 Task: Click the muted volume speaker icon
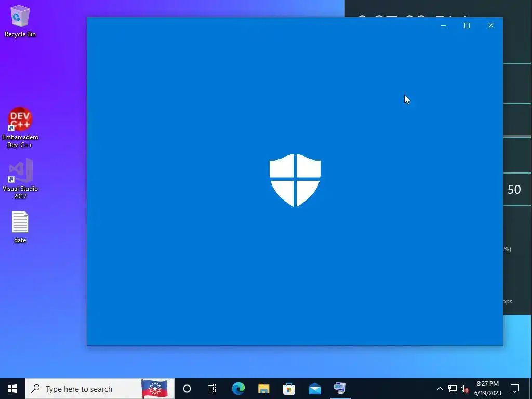click(x=464, y=389)
